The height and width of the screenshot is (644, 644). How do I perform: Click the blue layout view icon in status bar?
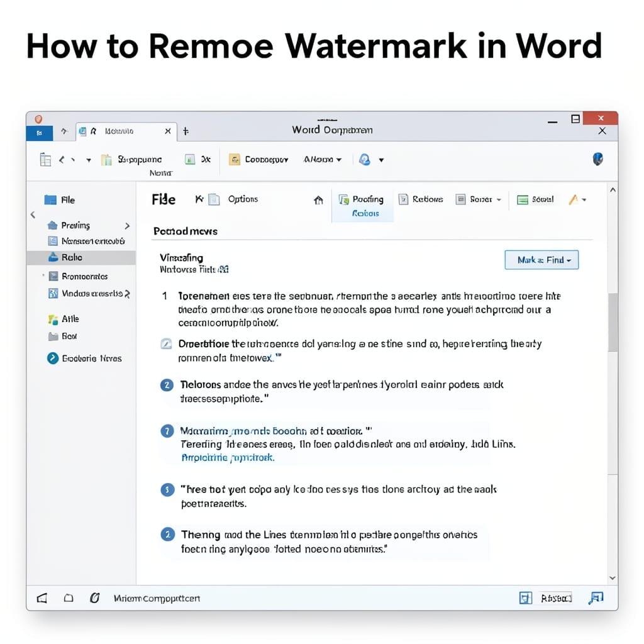click(x=525, y=598)
